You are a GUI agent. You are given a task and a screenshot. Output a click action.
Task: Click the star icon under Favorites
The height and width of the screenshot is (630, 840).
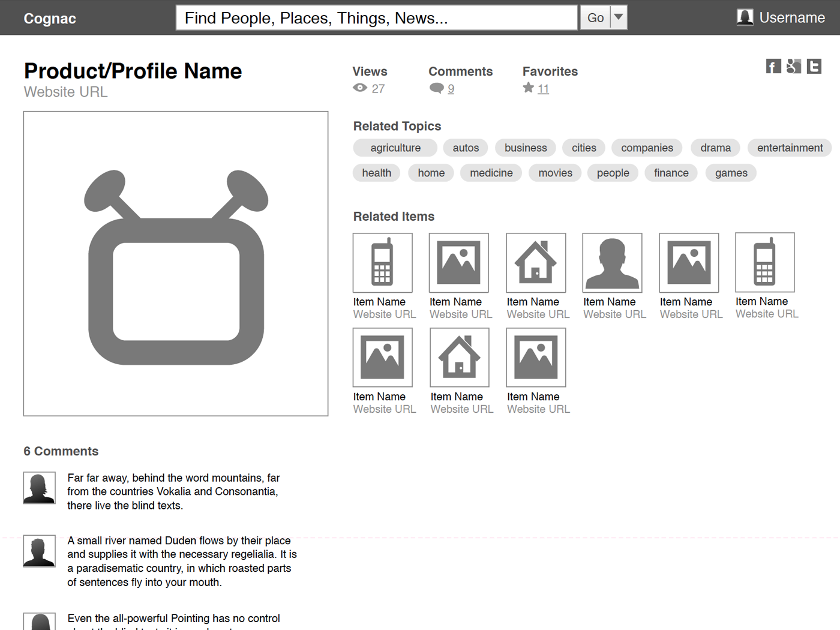[x=528, y=88]
